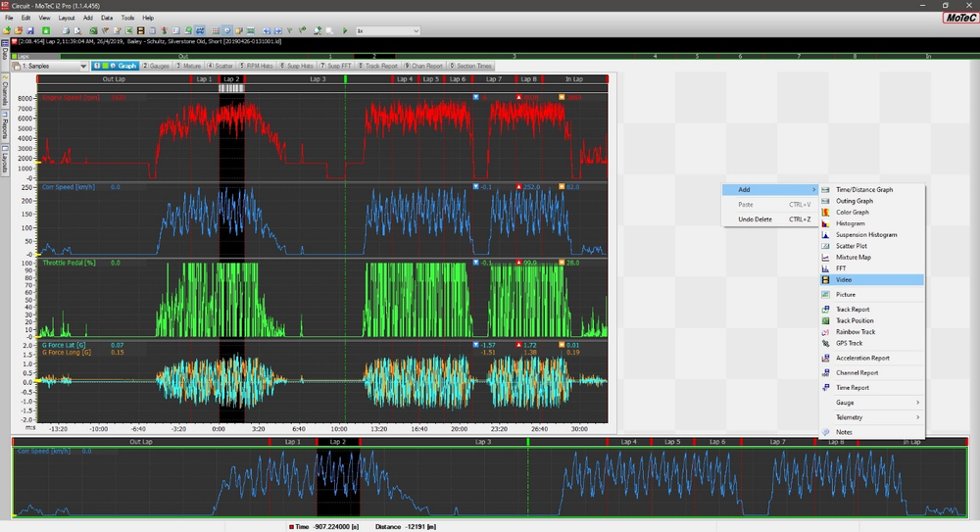The image size is (980, 532).
Task: Click Lap 7 marker in main graph lap bar
Action: 494,79
